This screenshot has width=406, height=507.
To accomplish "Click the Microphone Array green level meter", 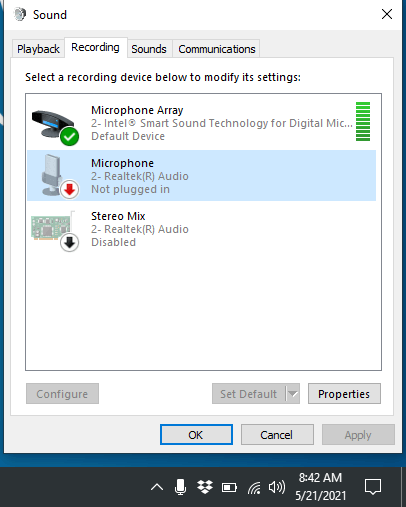I will coord(363,121).
